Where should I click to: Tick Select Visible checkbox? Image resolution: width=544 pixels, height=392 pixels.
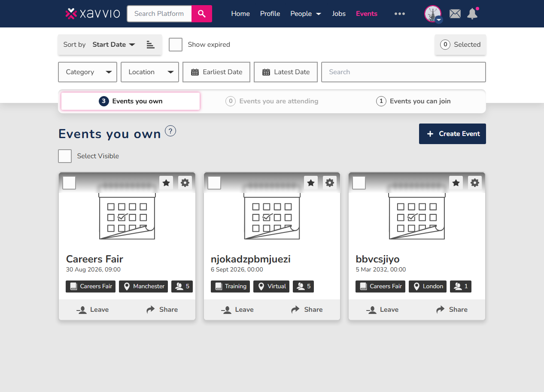(x=65, y=156)
